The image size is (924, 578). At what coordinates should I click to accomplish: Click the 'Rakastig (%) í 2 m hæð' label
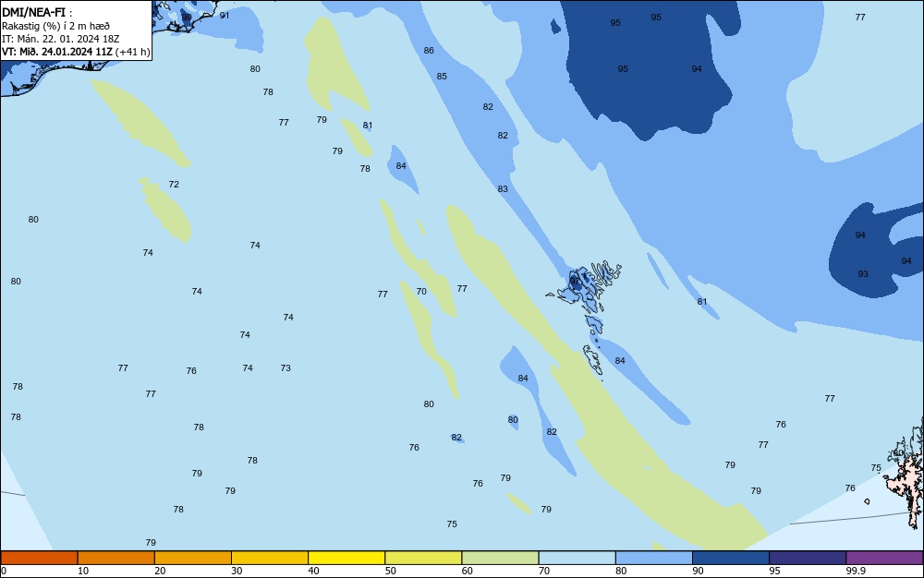[55, 26]
